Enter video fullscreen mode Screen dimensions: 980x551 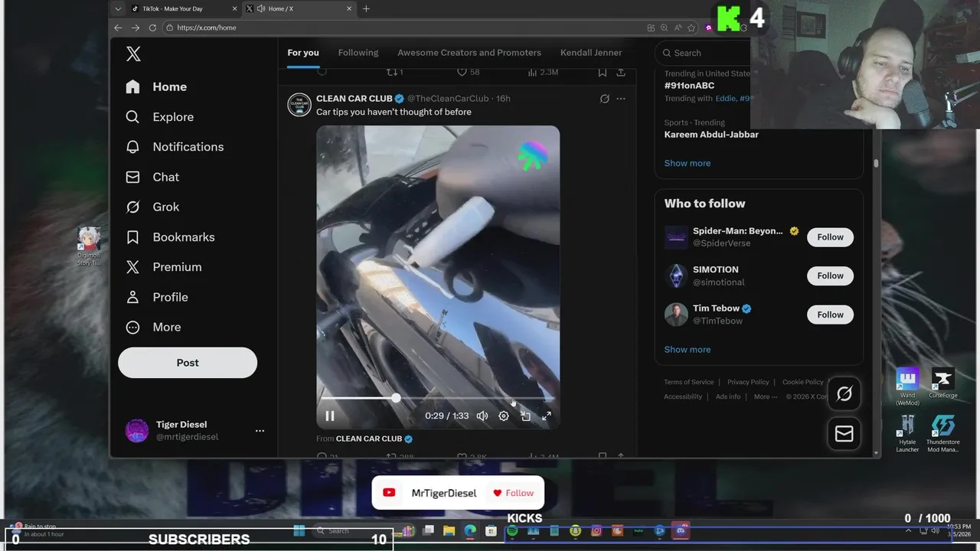coord(547,416)
